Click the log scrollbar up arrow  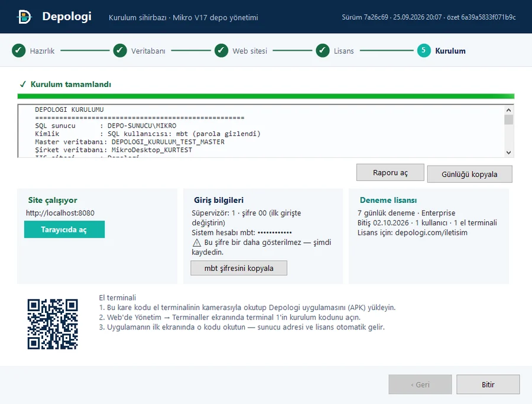pyautogui.click(x=508, y=110)
